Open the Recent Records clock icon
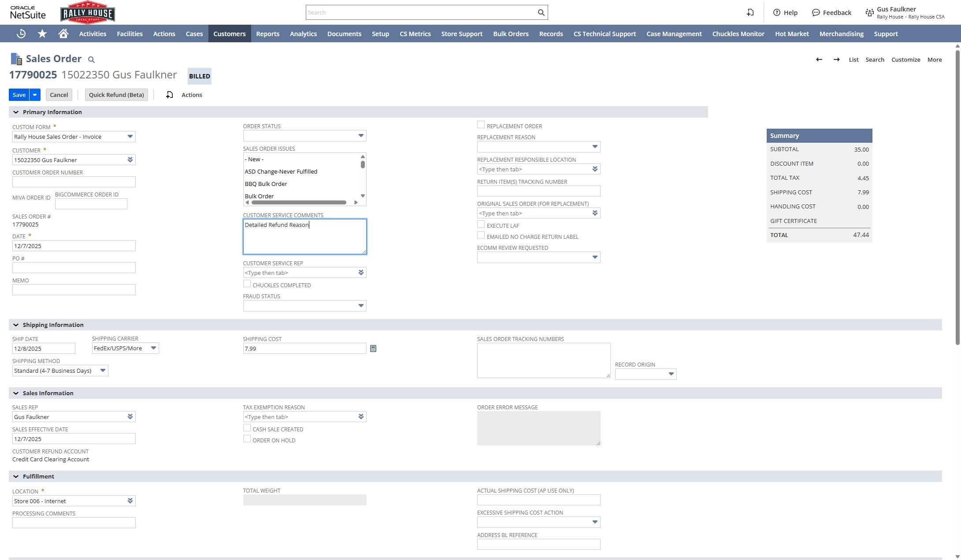The image size is (961, 560). coord(21,34)
